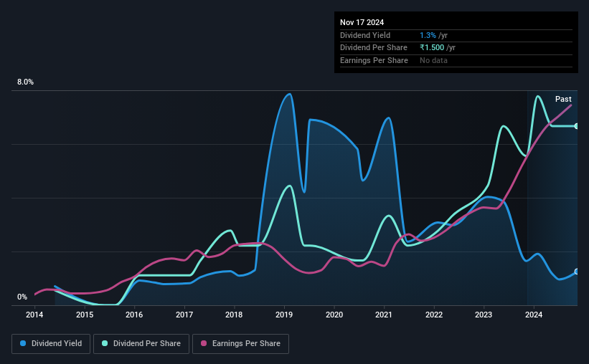This screenshot has width=589, height=364.
Task: Select the 2018 axis label
Action: pos(234,315)
